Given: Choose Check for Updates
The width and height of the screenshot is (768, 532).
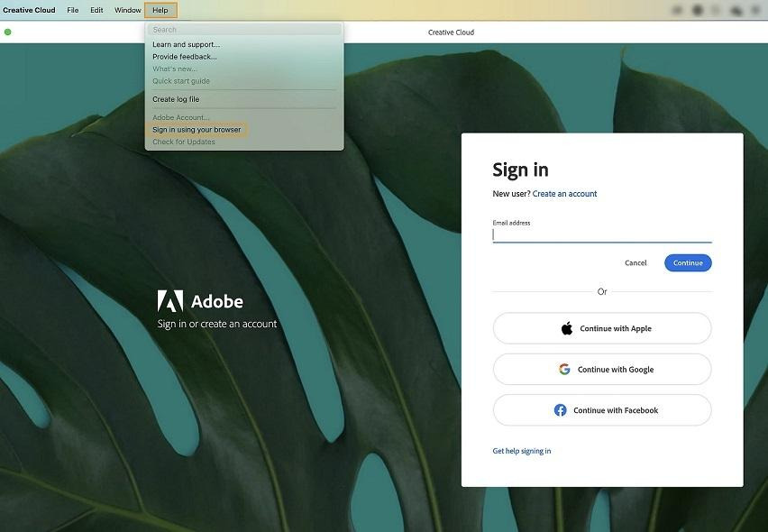Looking at the screenshot, I should (184, 142).
